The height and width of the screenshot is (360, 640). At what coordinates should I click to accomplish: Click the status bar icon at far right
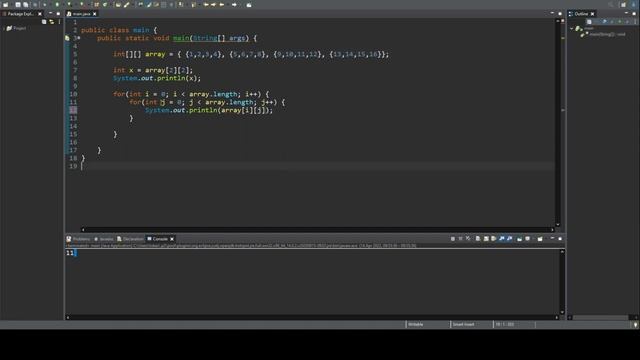pyautogui.click(x=636, y=324)
